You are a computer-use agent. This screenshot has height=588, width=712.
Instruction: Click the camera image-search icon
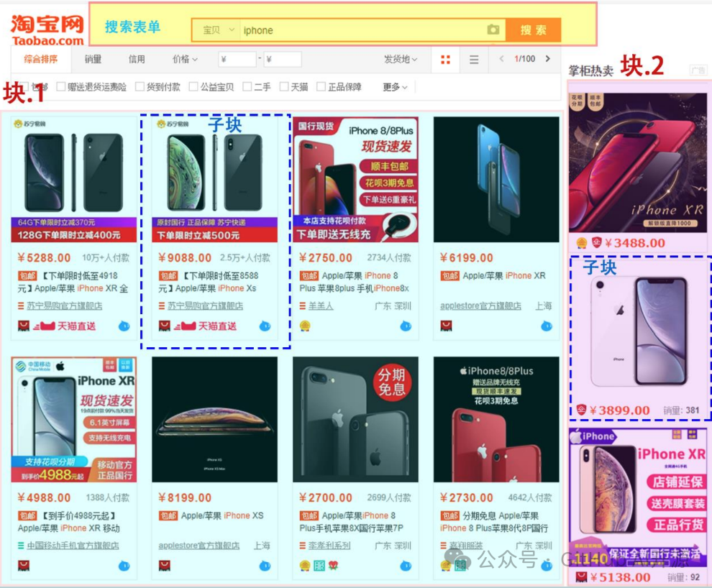pyautogui.click(x=493, y=30)
